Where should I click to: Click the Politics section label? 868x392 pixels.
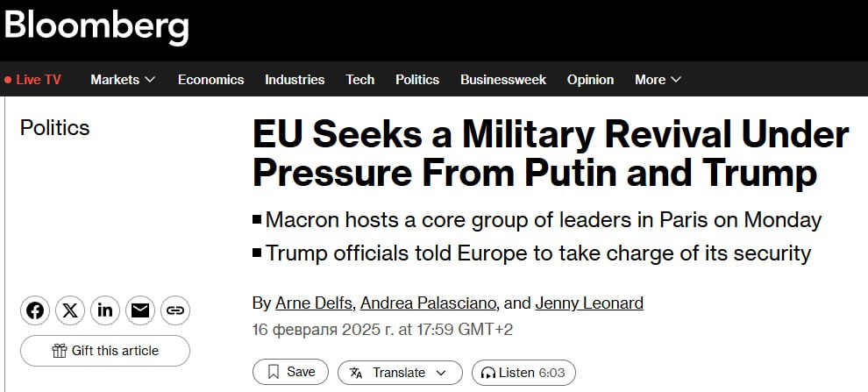[54, 128]
